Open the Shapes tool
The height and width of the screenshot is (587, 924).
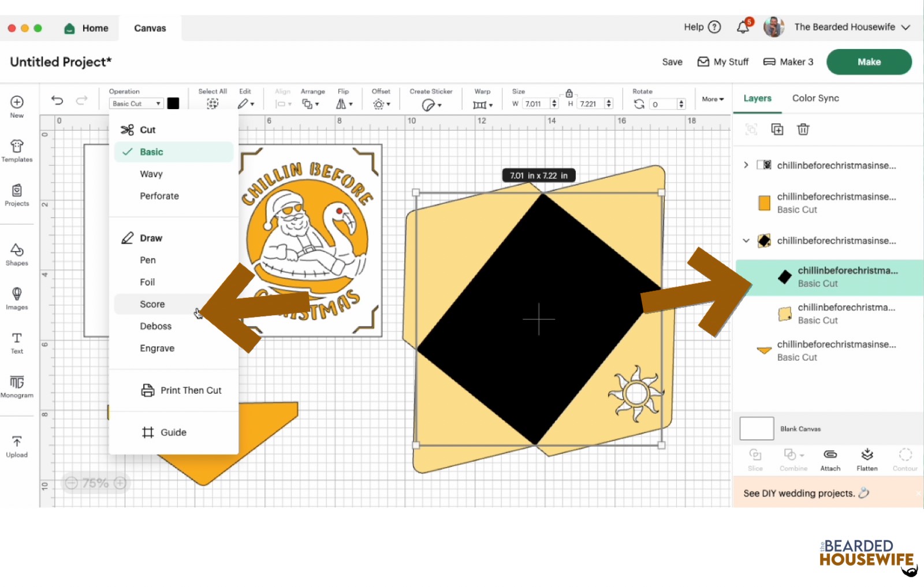point(17,255)
